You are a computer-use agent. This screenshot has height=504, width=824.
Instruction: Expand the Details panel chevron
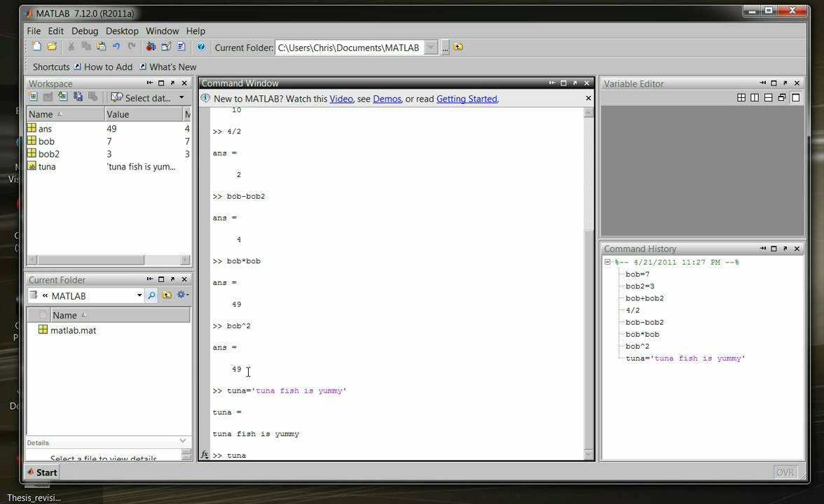click(183, 441)
